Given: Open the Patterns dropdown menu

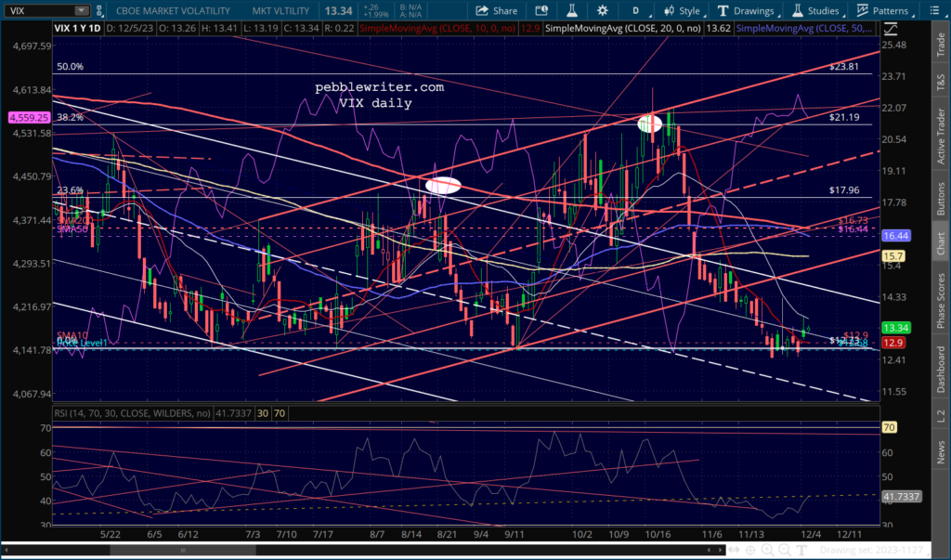Looking at the screenshot, I should 885,11.
